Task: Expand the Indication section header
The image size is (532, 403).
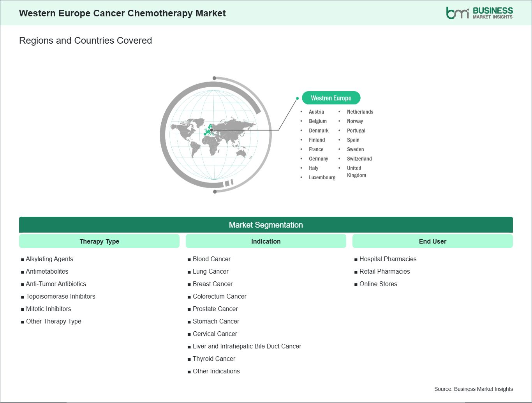Action: (266, 241)
